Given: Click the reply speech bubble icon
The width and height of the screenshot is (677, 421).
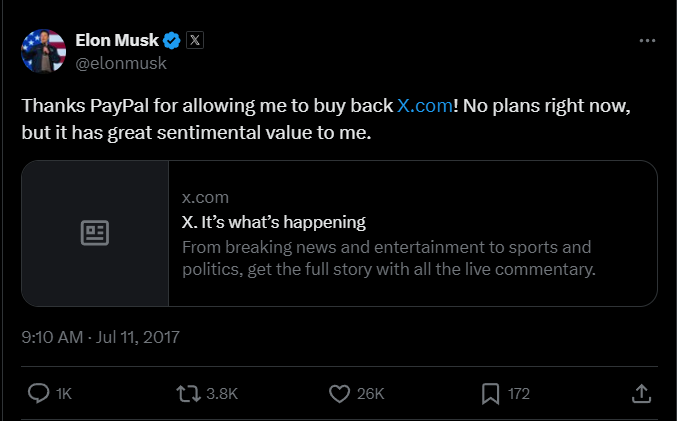Looking at the screenshot, I should click(x=39, y=394).
